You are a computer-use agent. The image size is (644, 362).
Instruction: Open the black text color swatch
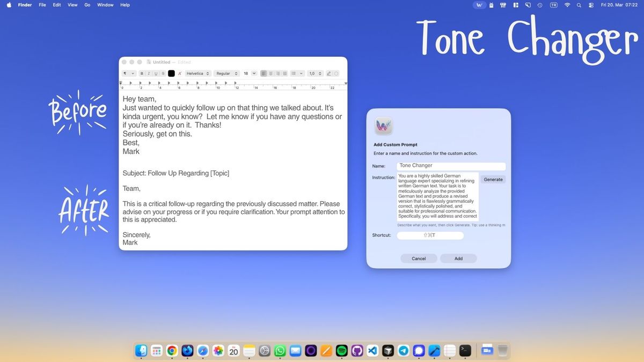[x=171, y=73]
